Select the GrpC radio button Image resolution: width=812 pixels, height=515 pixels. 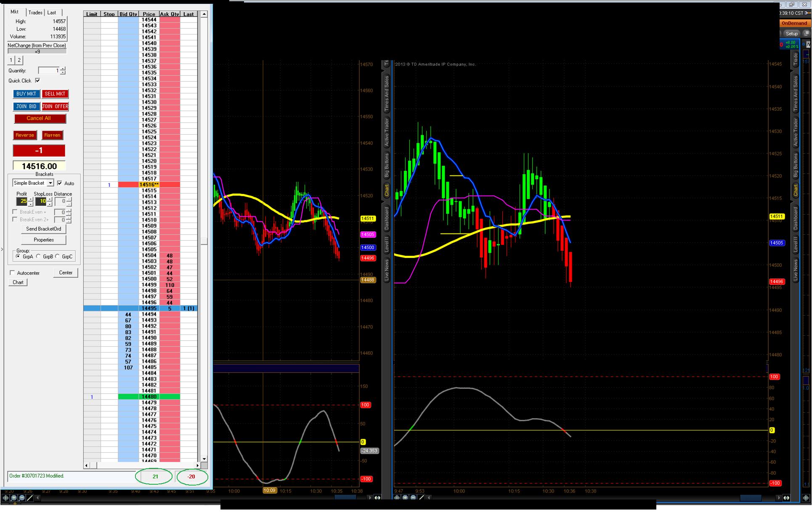coord(58,256)
